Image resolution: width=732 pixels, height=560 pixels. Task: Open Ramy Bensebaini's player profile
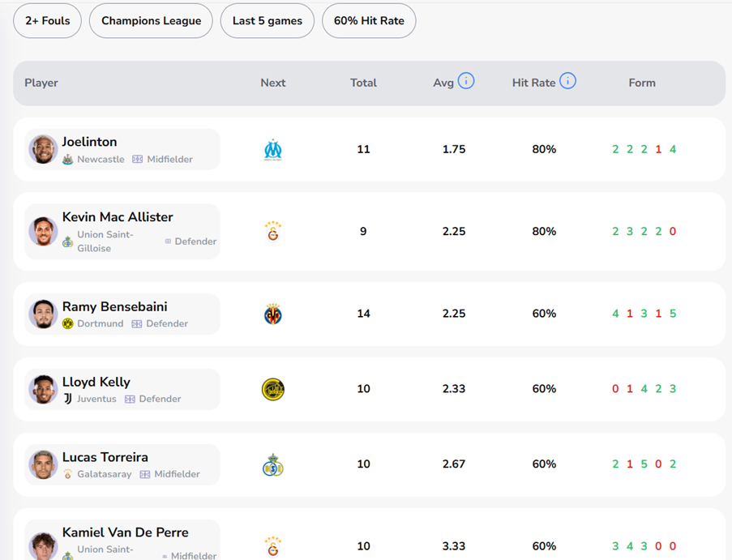(x=115, y=306)
